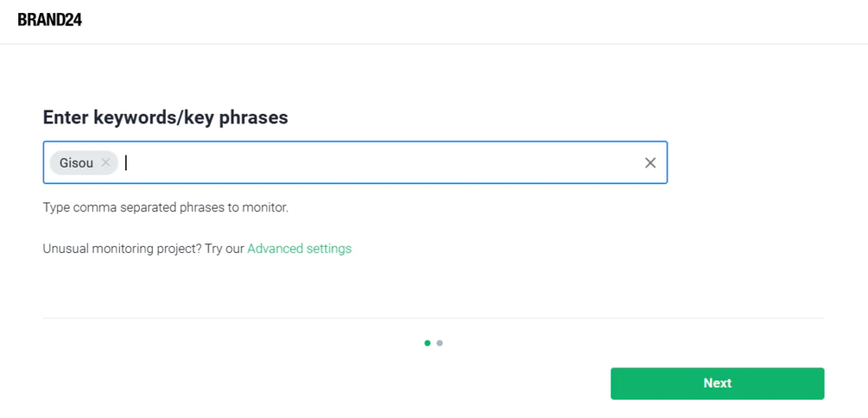Screen dimensions: 868x418
Task: Click the comma separated phrases hint text
Action: [166, 209]
